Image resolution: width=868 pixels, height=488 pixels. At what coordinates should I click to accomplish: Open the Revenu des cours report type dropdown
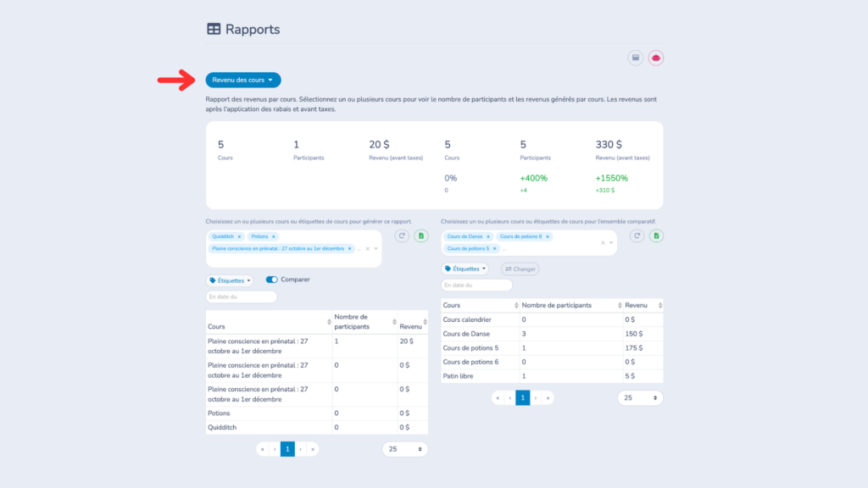[x=242, y=80]
